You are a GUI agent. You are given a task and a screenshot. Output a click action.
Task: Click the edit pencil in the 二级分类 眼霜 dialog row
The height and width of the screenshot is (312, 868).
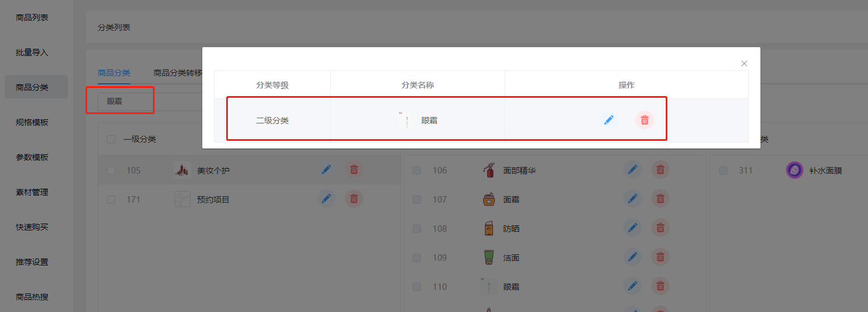click(609, 120)
